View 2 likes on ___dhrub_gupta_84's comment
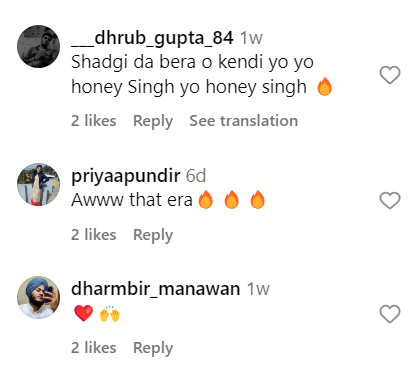 click(94, 121)
